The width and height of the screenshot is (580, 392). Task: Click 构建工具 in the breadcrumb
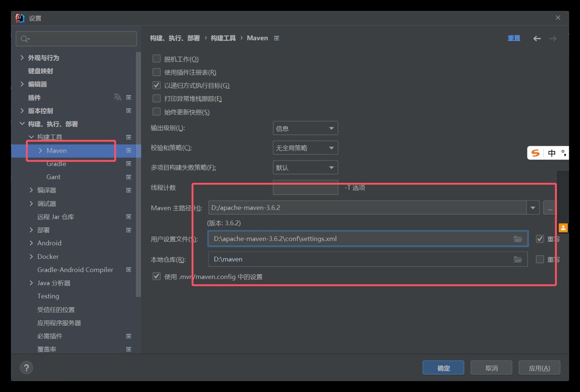point(223,38)
